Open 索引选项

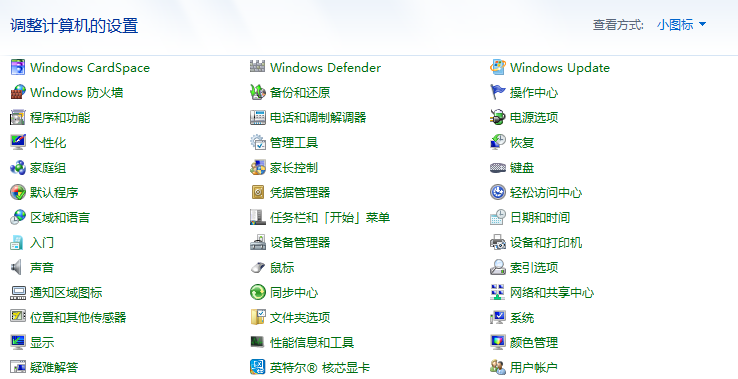click(534, 267)
